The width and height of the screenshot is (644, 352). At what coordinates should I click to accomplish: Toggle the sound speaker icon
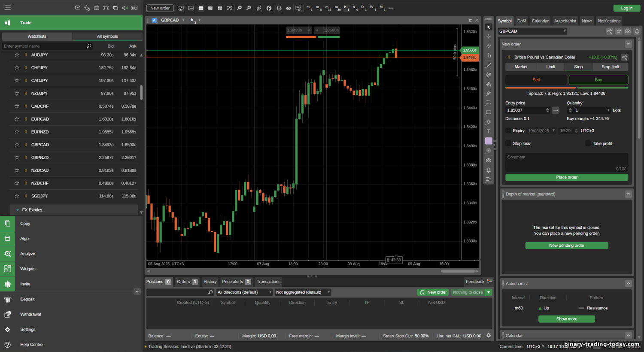tap(125, 8)
